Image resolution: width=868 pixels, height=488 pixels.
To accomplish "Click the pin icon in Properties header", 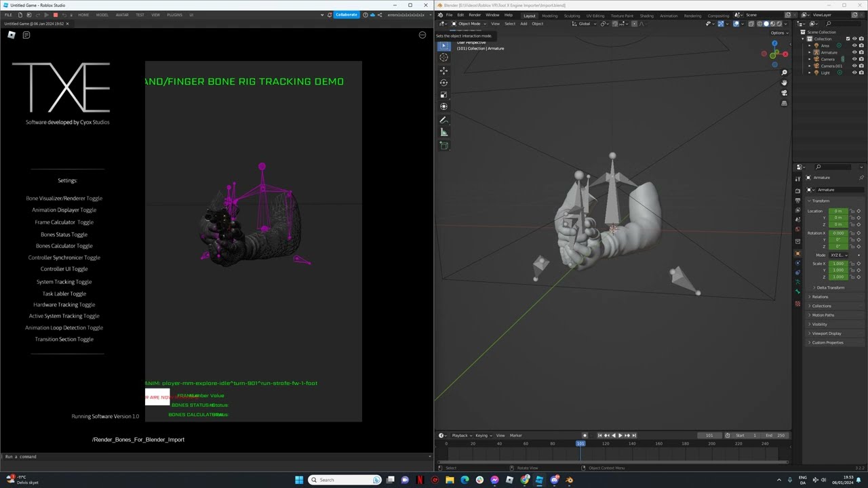I will pyautogui.click(x=861, y=178).
